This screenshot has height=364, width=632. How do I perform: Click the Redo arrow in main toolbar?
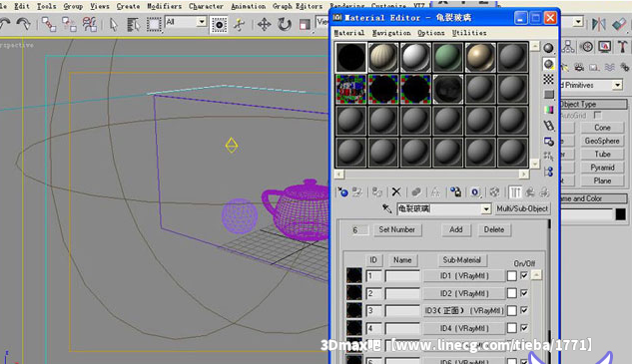pyautogui.click(x=23, y=25)
